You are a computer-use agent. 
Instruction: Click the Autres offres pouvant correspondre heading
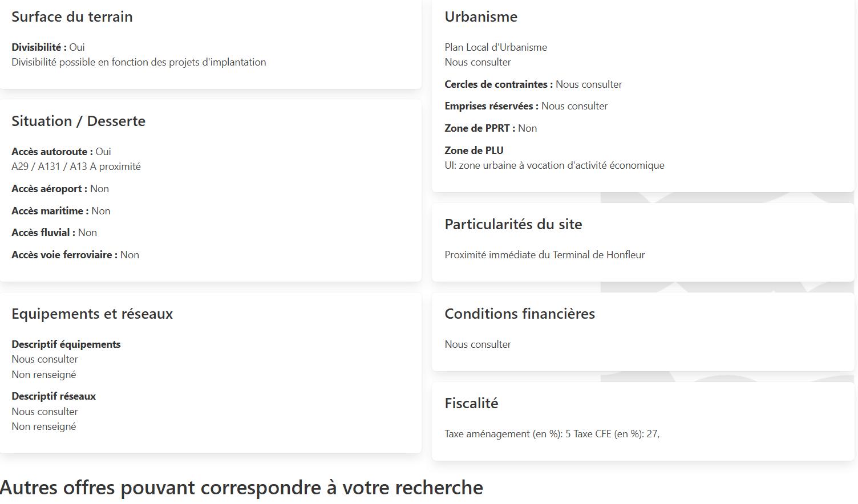coord(241,487)
